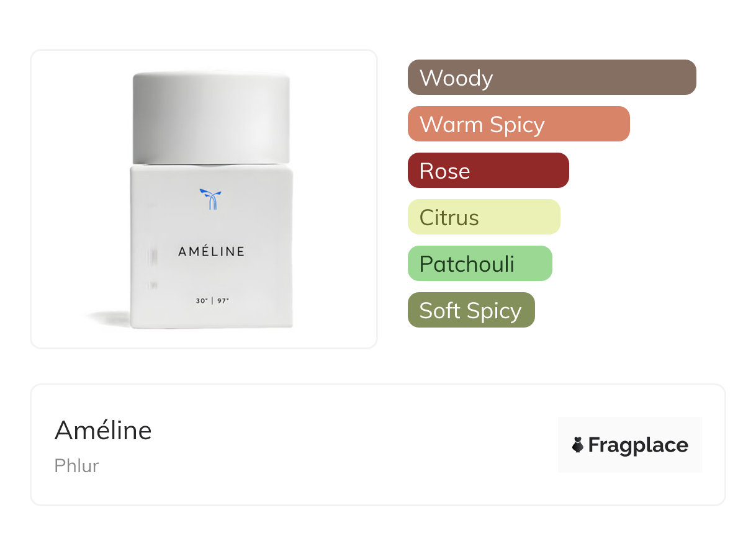Click the word Spicy in Warm Spicy
This screenshot has height=536, width=756.
coord(516,125)
